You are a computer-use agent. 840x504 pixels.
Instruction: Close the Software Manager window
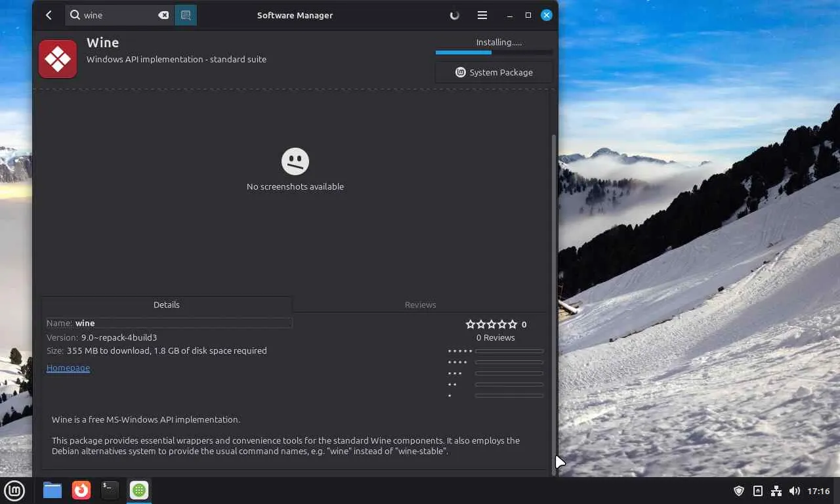[x=547, y=15]
